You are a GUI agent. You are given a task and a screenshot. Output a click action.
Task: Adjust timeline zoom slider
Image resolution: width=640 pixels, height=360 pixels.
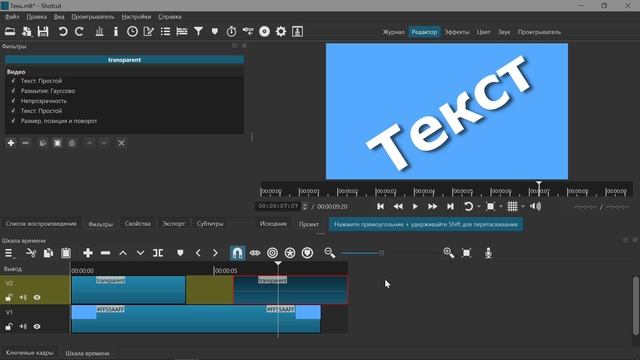[x=381, y=253]
